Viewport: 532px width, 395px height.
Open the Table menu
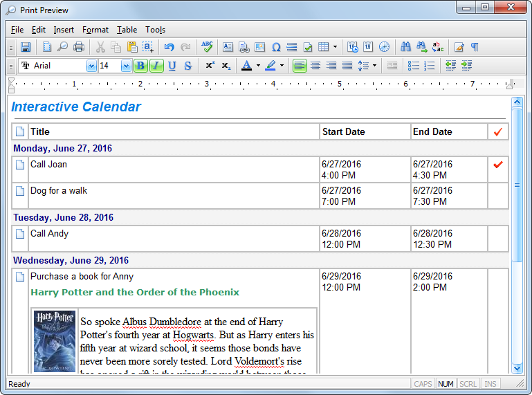coord(127,30)
